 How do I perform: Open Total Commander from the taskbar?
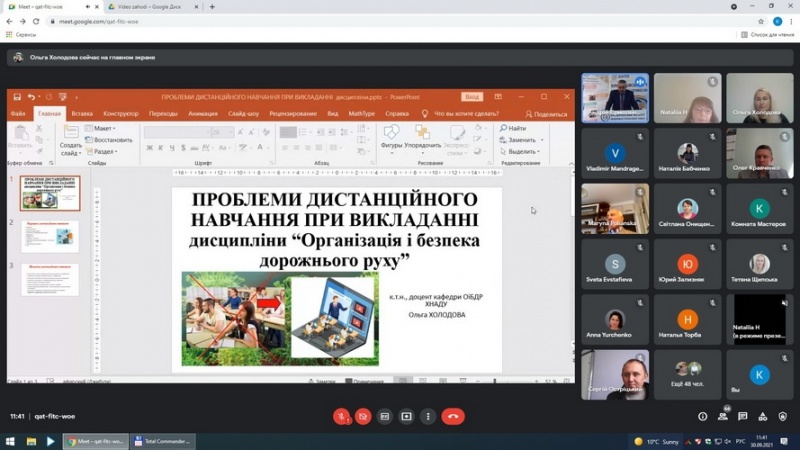coord(163,441)
